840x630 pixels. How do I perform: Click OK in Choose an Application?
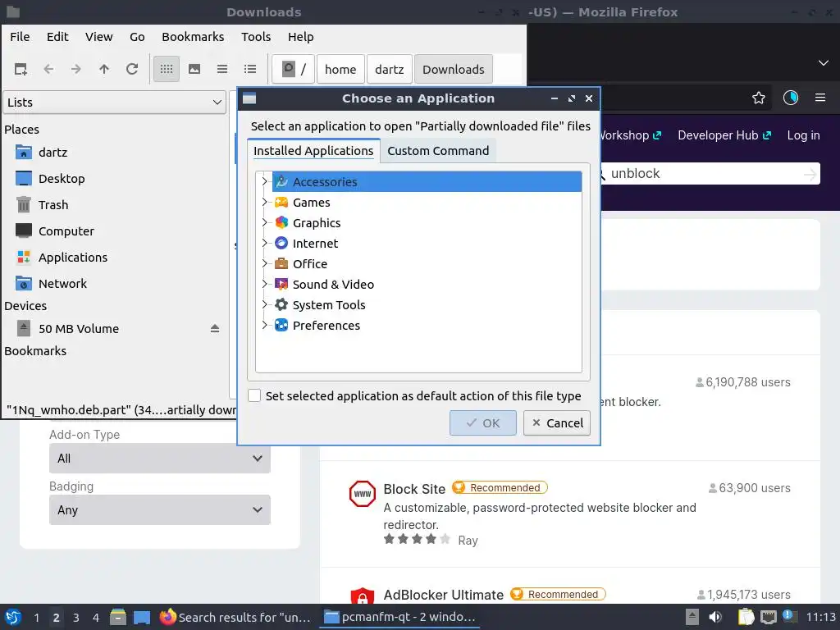coord(482,422)
